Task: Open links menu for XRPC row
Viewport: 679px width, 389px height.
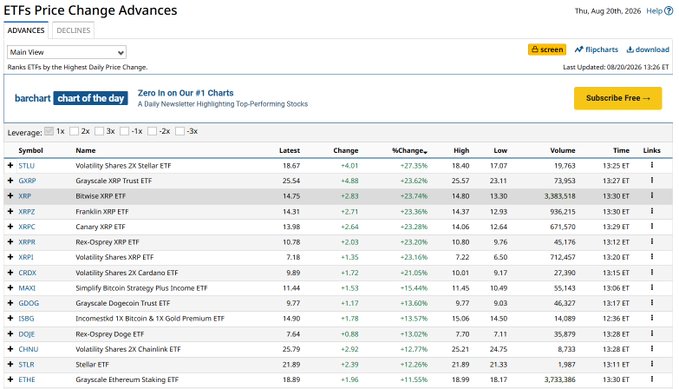Action: [x=652, y=226]
